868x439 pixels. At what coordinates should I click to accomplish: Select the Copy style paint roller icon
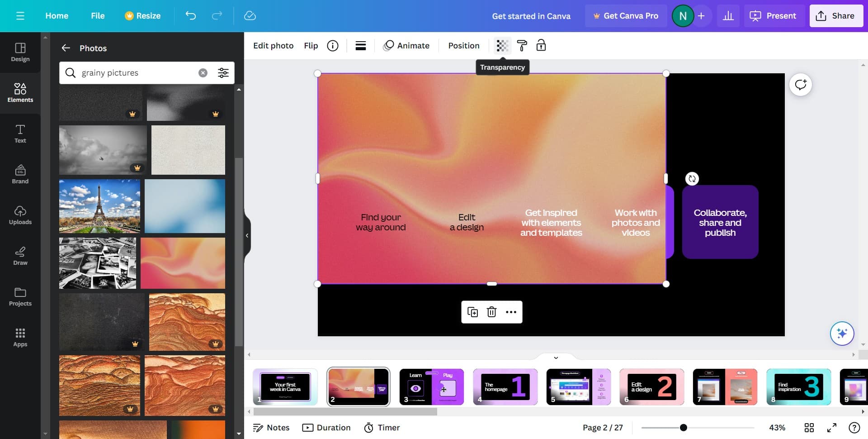[x=522, y=46]
